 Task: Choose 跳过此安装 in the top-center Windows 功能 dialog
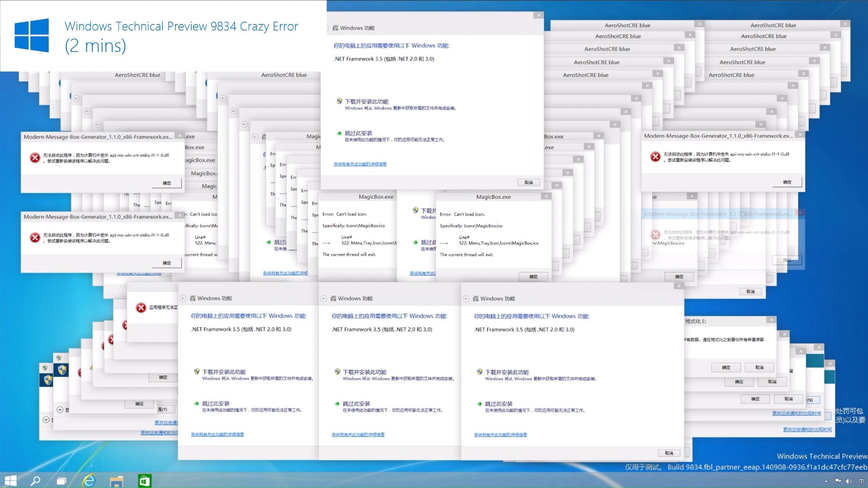[358, 133]
